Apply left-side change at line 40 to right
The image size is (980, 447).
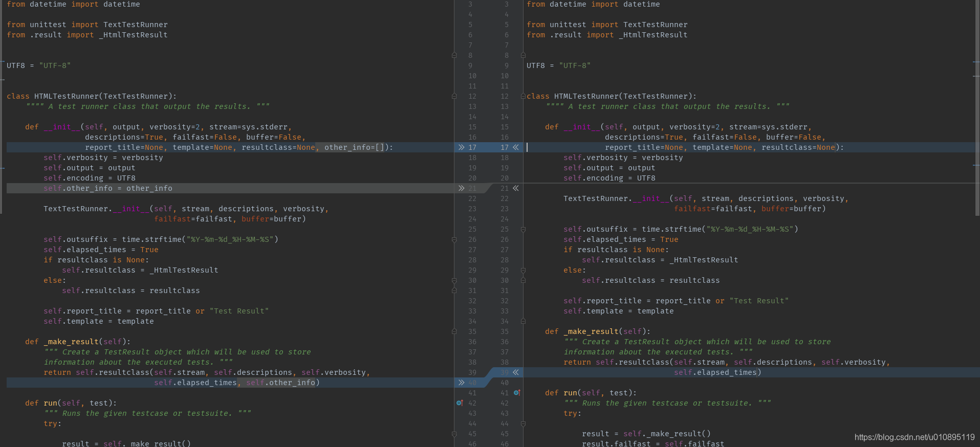[461, 383]
